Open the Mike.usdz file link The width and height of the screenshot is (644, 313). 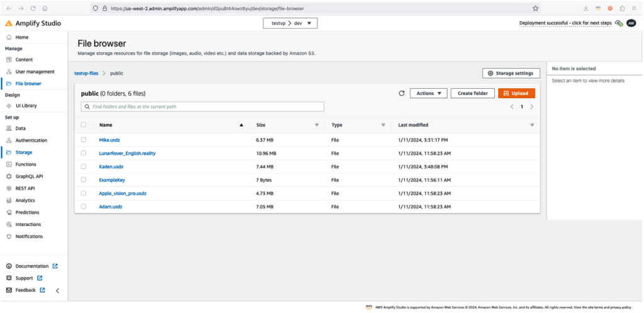[x=109, y=140]
